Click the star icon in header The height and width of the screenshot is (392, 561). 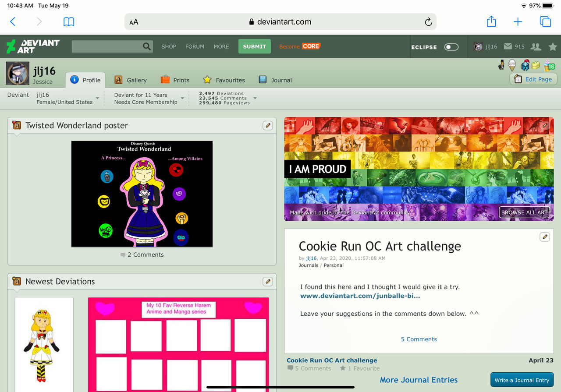553,46
